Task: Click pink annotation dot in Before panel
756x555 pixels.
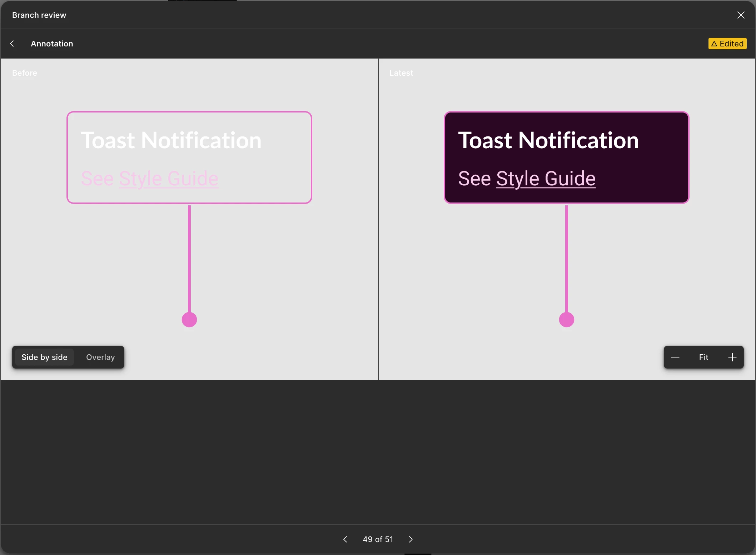Action: pos(189,320)
